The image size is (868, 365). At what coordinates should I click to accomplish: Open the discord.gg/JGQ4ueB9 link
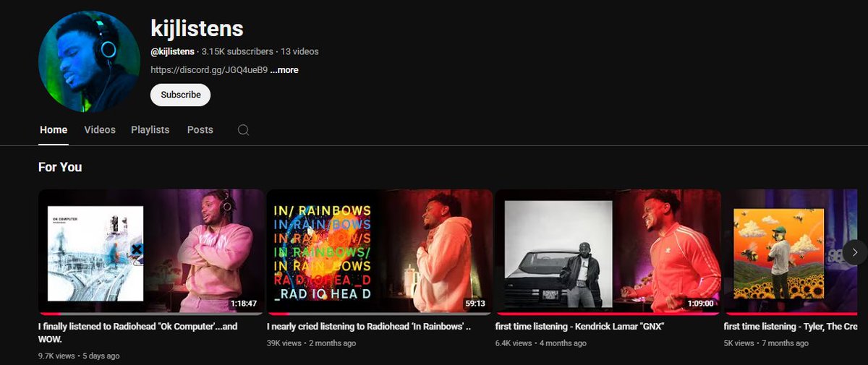(209, 70)
